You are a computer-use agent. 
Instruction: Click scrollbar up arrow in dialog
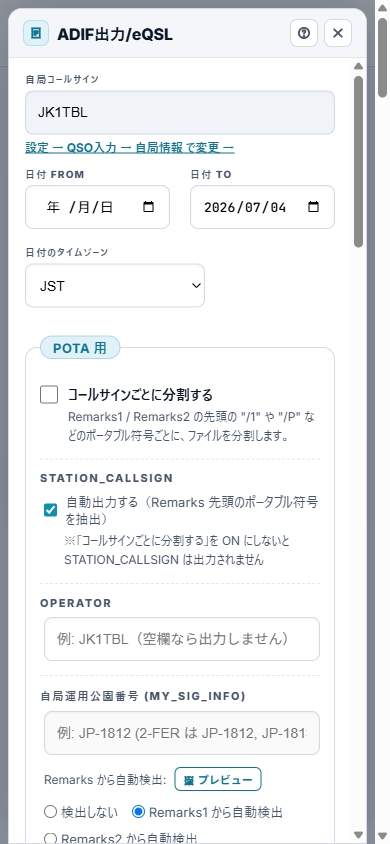coord(358,66)
